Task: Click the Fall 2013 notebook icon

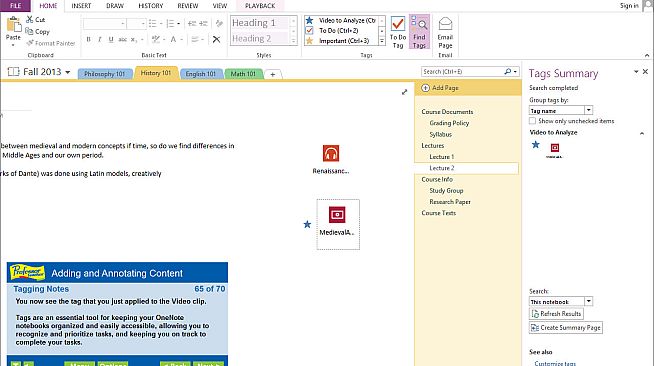Action: coord(13,72)
